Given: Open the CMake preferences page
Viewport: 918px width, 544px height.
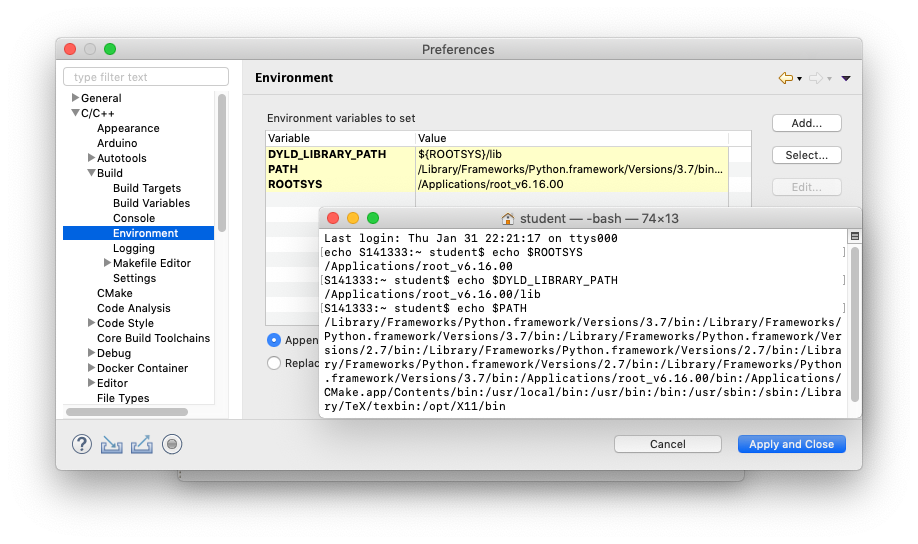Looking at the screenshot, I should pos(115,293).
